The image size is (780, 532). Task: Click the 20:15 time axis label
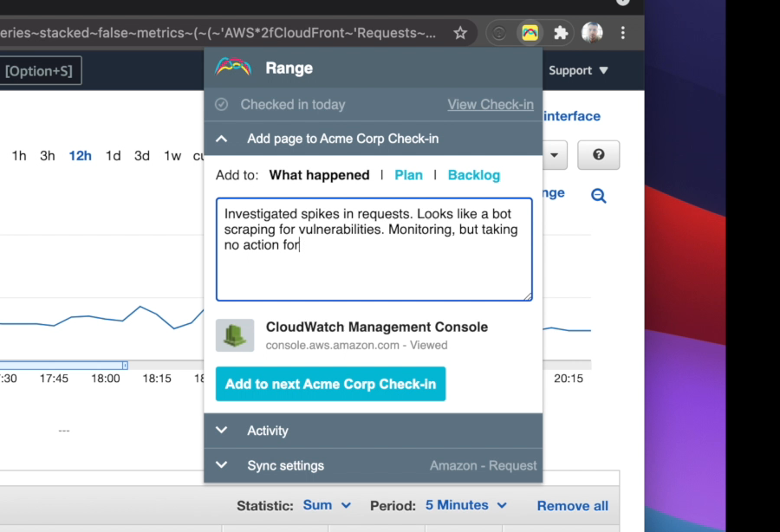568,379
